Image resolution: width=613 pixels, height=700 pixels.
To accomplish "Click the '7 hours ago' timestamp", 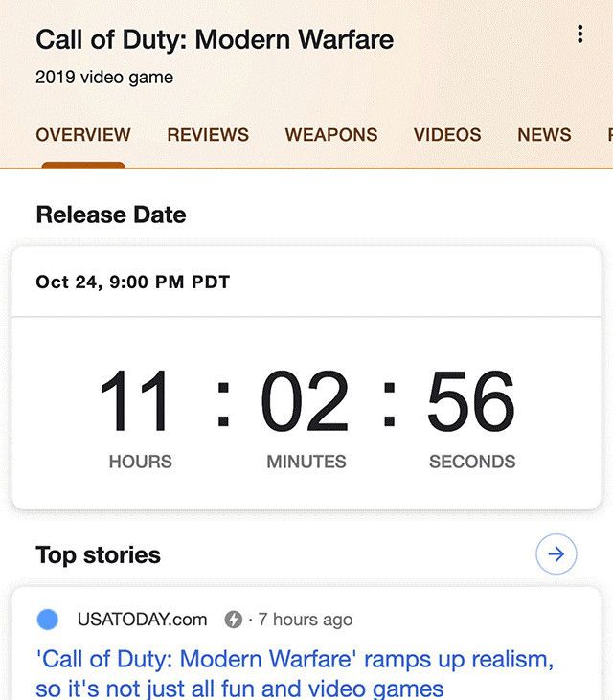I will tap(306, 620).
